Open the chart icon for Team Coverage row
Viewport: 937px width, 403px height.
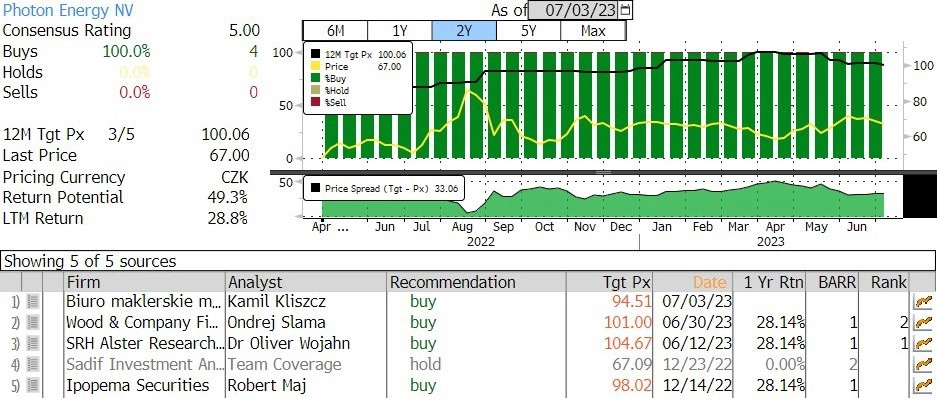pyautogui.click(x=923, y=365)
